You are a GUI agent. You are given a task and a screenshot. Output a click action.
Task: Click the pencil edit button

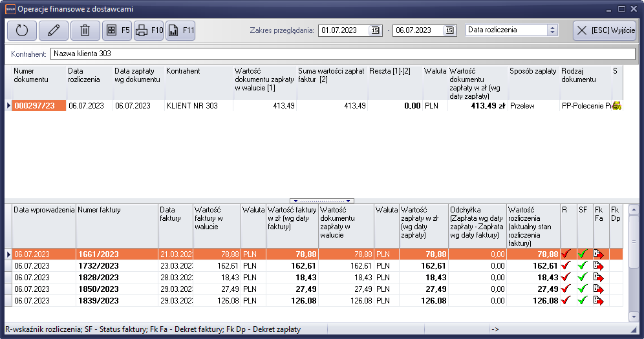(x=53, y=30)
